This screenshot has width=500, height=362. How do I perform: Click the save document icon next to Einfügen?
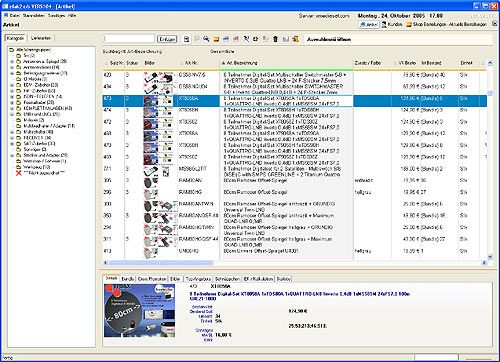coord(187,39)
